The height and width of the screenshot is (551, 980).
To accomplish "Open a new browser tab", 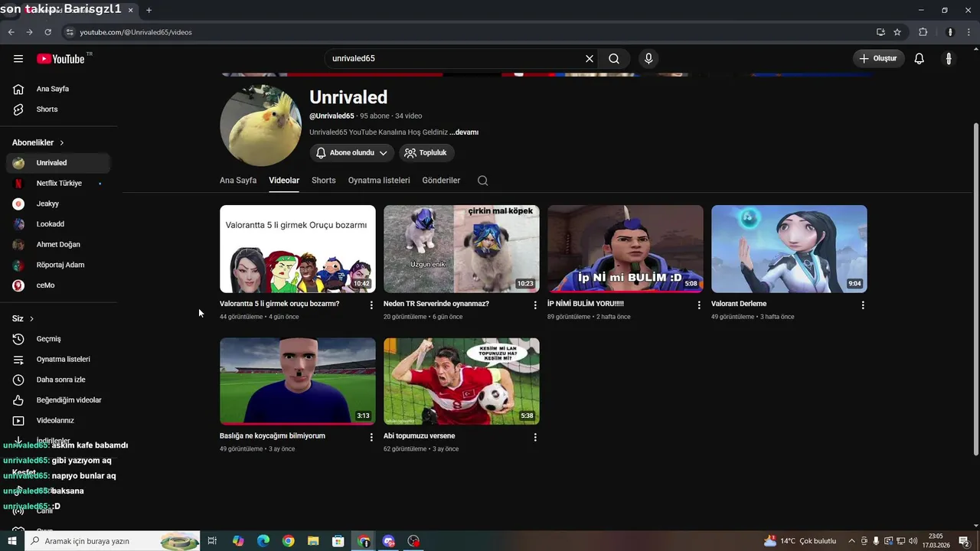I will click(x=149, y=10).
